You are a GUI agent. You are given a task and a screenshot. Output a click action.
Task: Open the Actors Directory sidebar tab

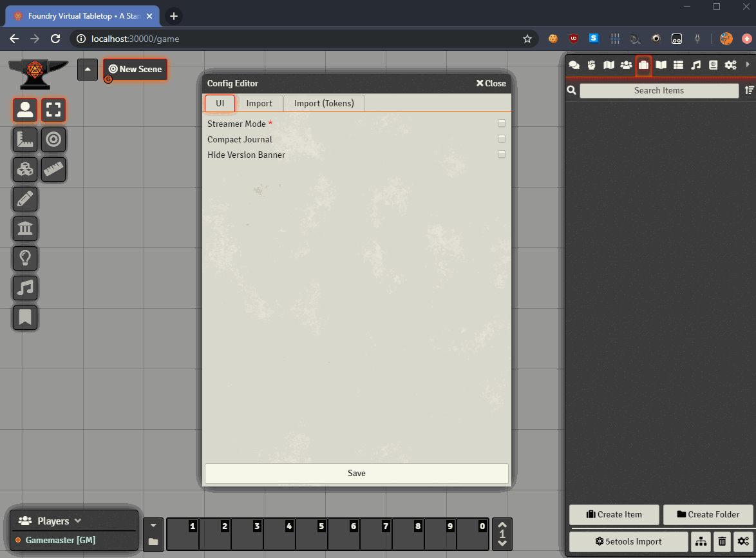pos(626,65)
